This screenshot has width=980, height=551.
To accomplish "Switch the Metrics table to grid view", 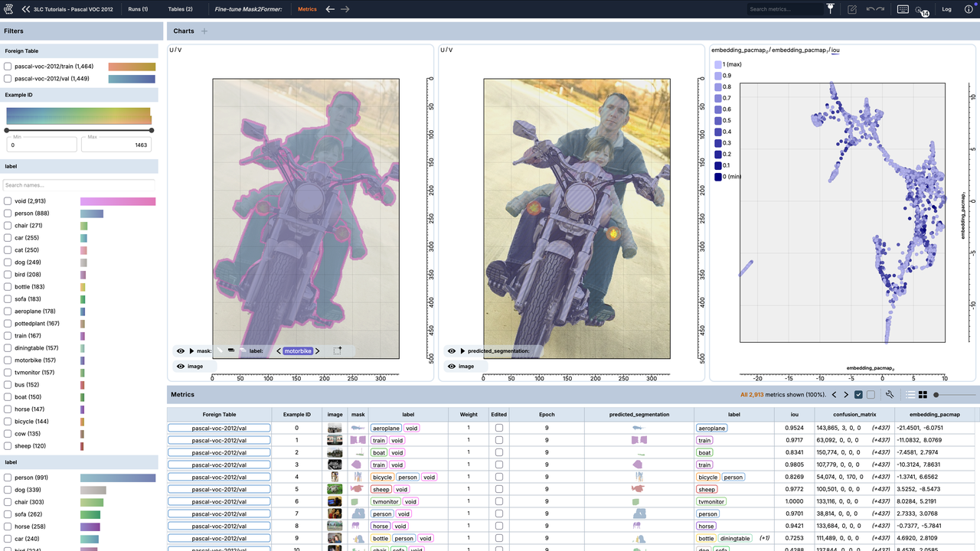I will click(923, 395).
